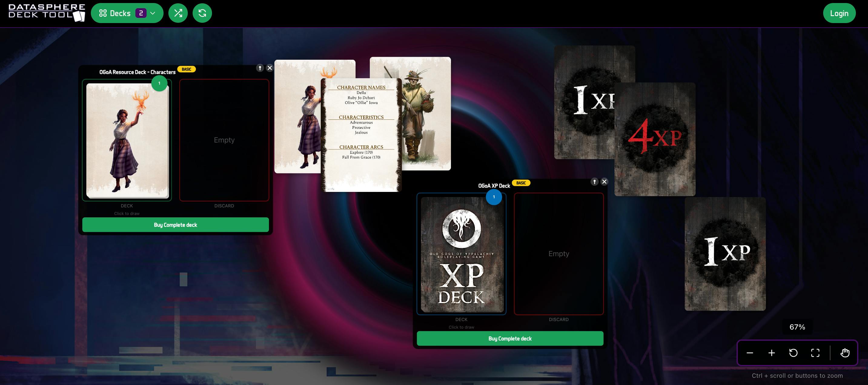Click the refresh/reset icon button

click(x=202, y=13)
